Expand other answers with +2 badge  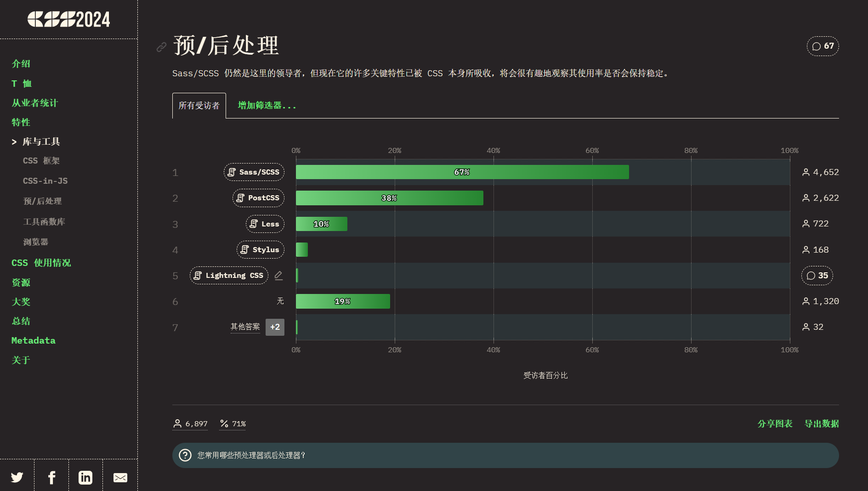(275, 327)
